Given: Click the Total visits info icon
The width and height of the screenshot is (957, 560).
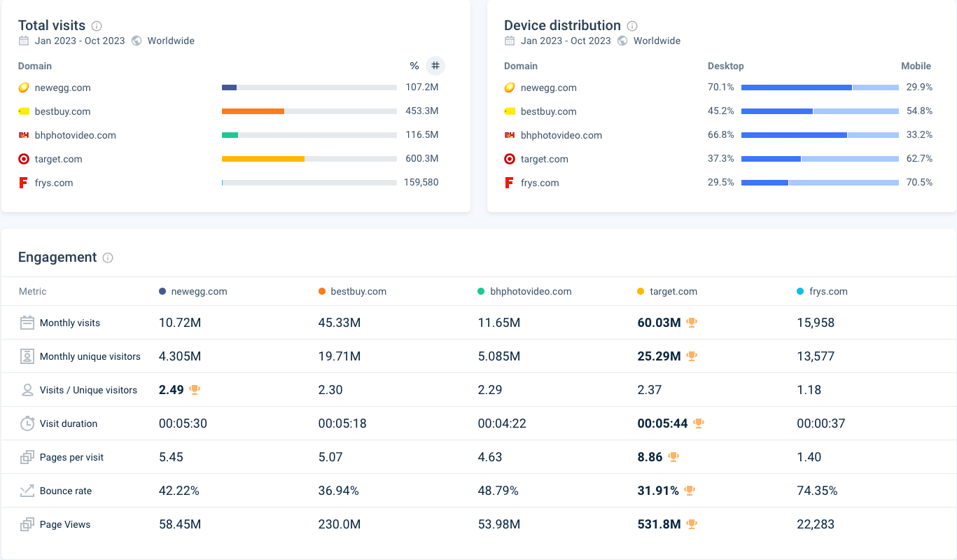Looking at the screenshot, I should (97, 26).
